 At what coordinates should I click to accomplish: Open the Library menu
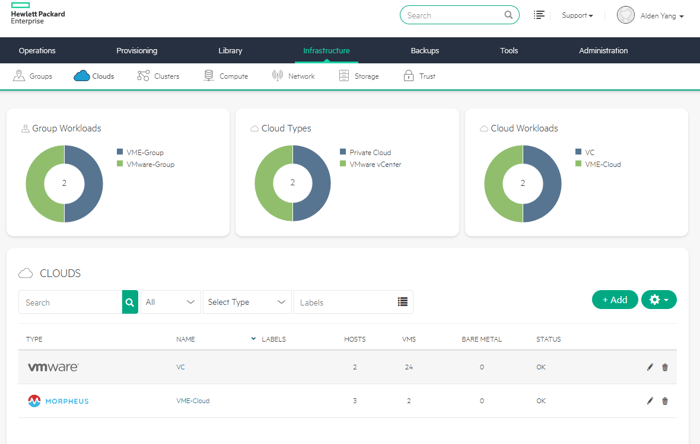point(230,50)
